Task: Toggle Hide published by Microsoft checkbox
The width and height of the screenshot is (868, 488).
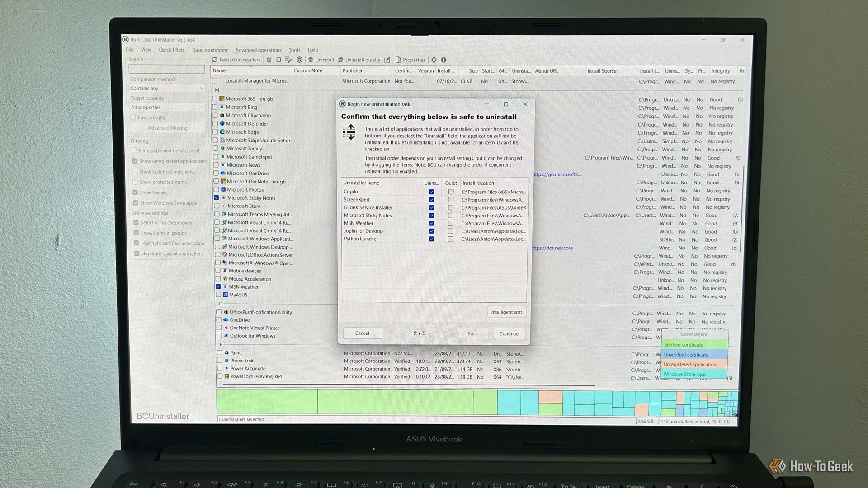Action: [x=134, y=150]
